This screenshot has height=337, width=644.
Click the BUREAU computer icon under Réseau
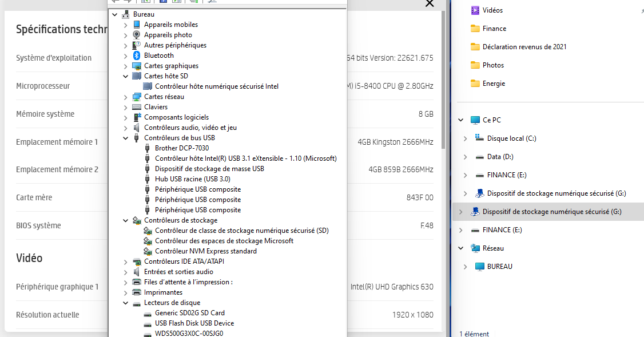(x=479, y=266)
